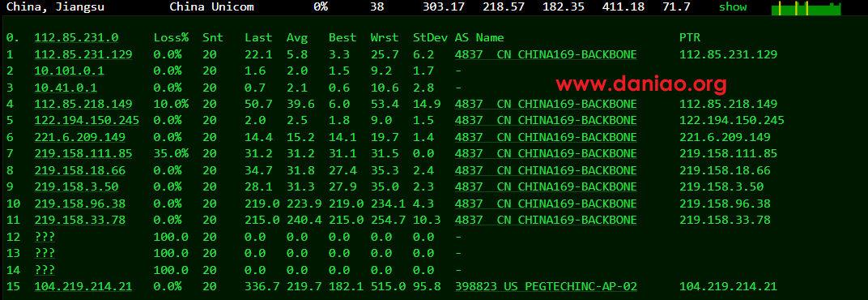Open AS 398823 US PEGTECHINC-AP-02 link
This screenshot has width=868, height=300.
(x=546, y=286)
